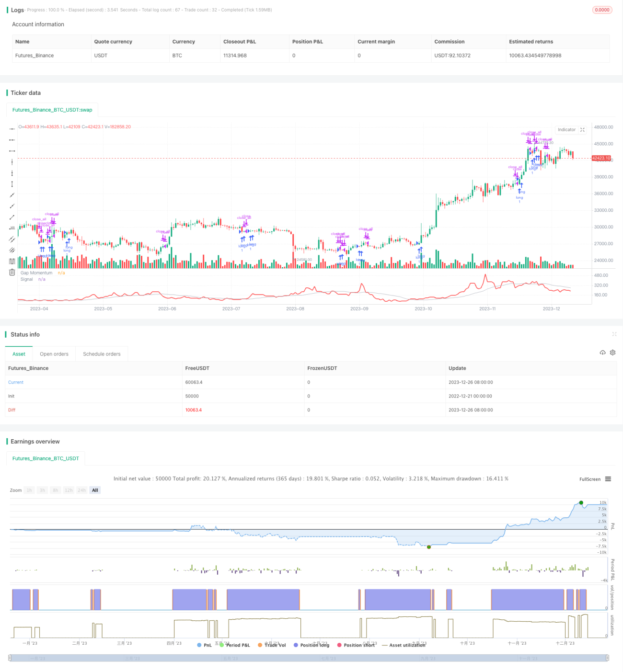Select the price line tool with 123 label
The height and width of the screenshot is (672, 623).
pos(12,228)
